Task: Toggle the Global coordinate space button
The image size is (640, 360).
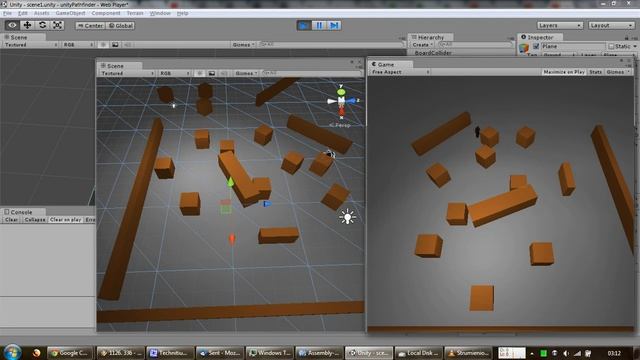Action: click(x=121, y=25)
